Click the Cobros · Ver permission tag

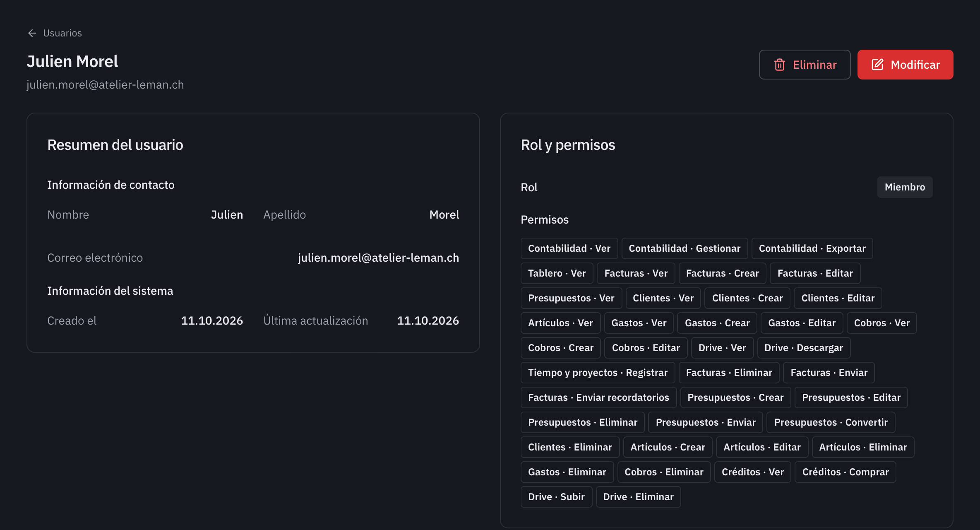[x=882, y=323]
